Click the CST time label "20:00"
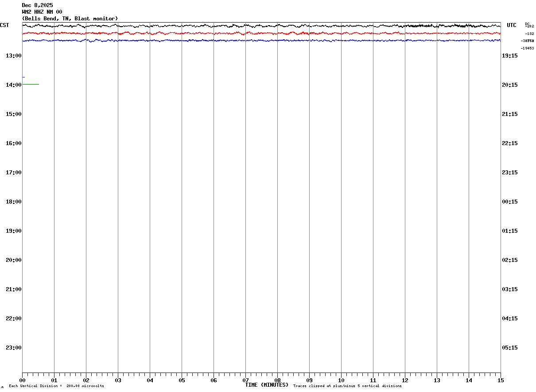536x392 pixels. click(x=14, y=260)
